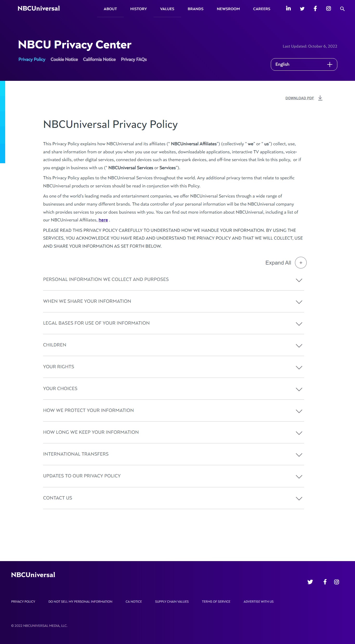Click the Instagram icon in top navigation
The height and width of the screenshot is (644, 355).
pos(328,9)
